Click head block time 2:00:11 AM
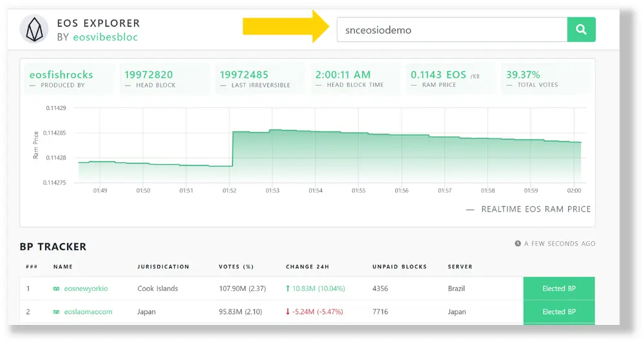 point(343,75)
